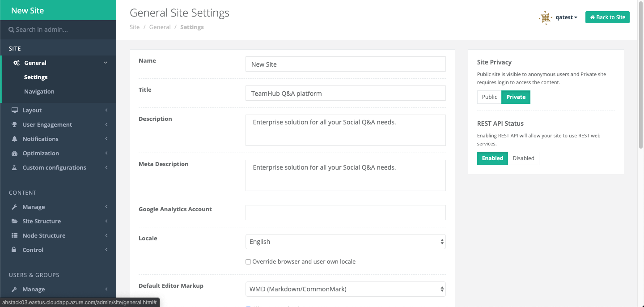Click the Site Structure folder icon

15,222
